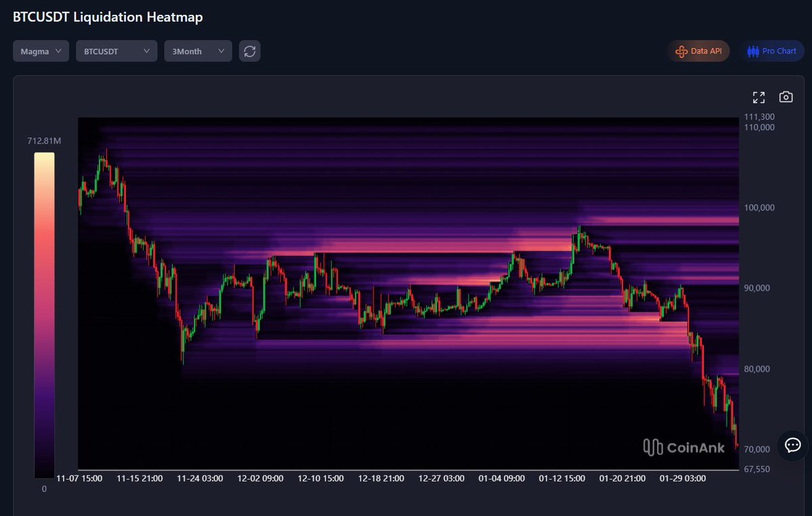Screen dimensions: 812x516
Task: Click the 100,000 price axis label
Action: (x=759, y=208)
